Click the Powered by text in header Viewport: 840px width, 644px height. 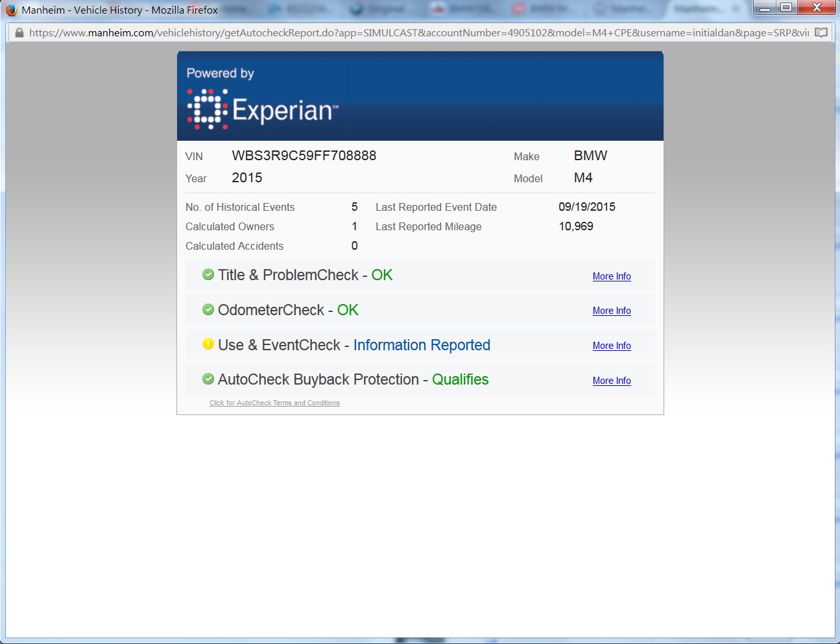220,73
